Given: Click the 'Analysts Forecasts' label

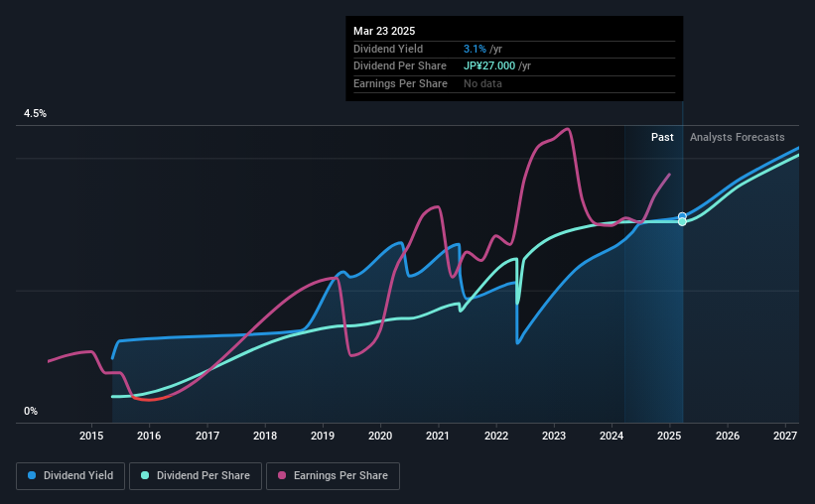Looking at the screenshot, I should [737, 137].
